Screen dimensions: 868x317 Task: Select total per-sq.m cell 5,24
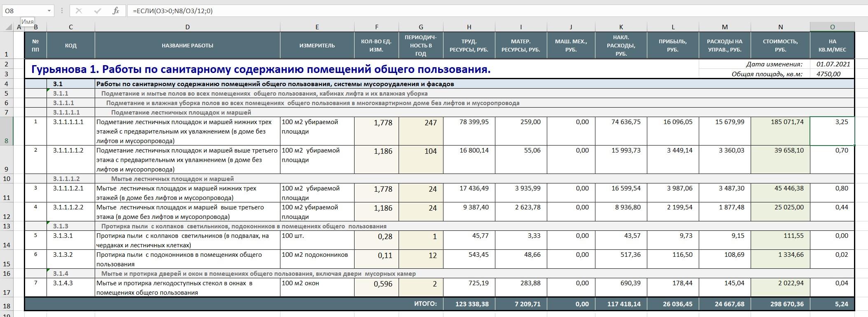(x=832, y=304)
